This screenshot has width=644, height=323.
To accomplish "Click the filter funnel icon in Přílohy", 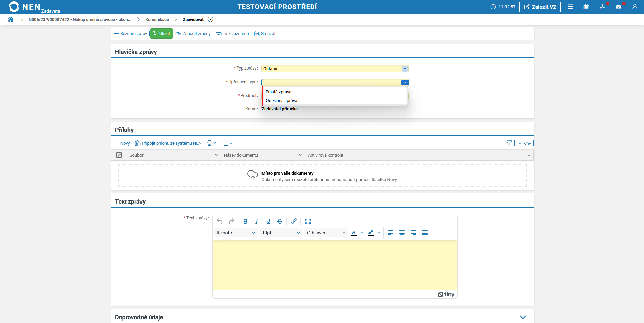I will click(509, 143).
